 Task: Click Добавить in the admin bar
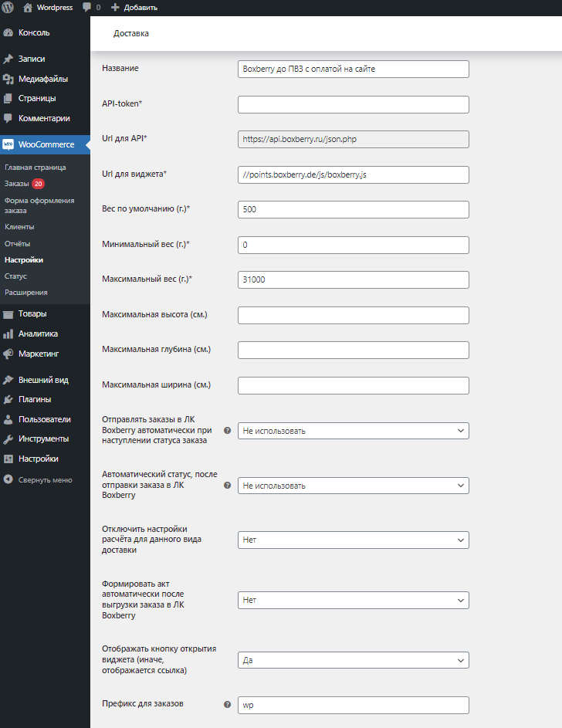tap(140, 8)
